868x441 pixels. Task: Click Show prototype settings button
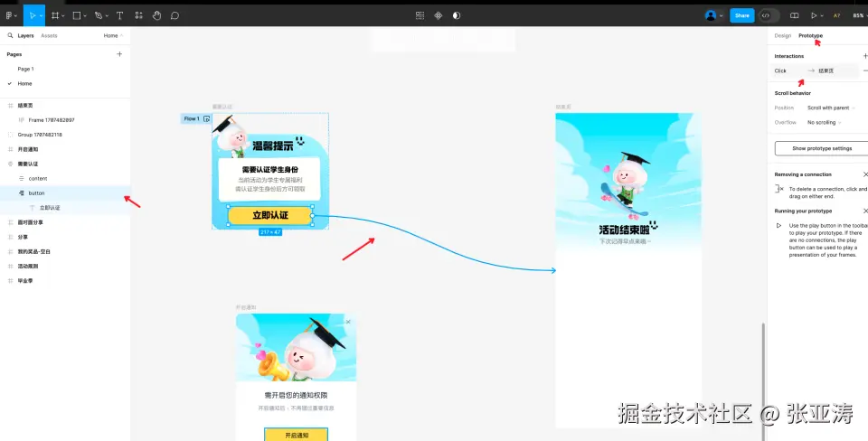[822, 148]
